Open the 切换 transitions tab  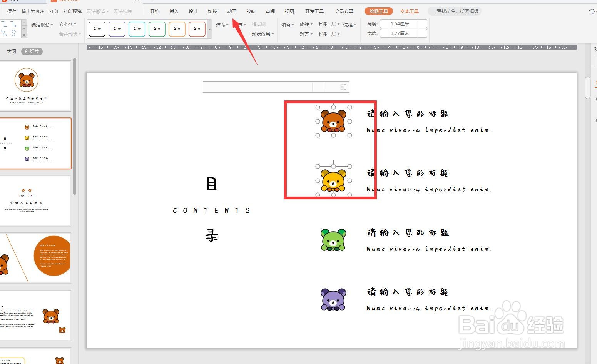[212, 11]
